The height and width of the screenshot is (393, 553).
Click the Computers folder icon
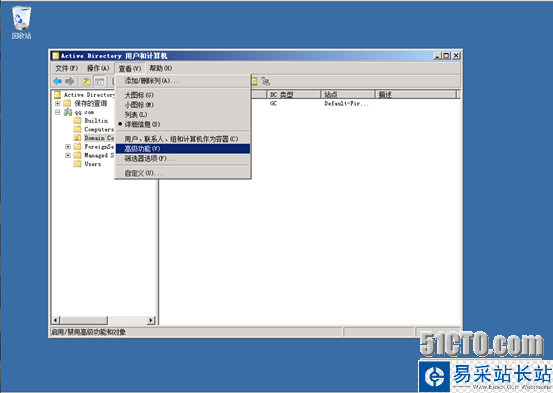click(x=78, y=129)
